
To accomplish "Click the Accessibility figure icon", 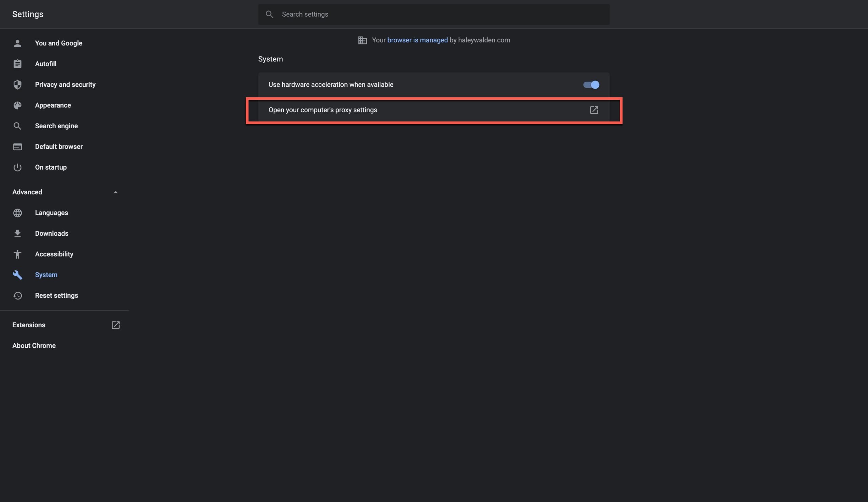I will [x=17, y=254].
